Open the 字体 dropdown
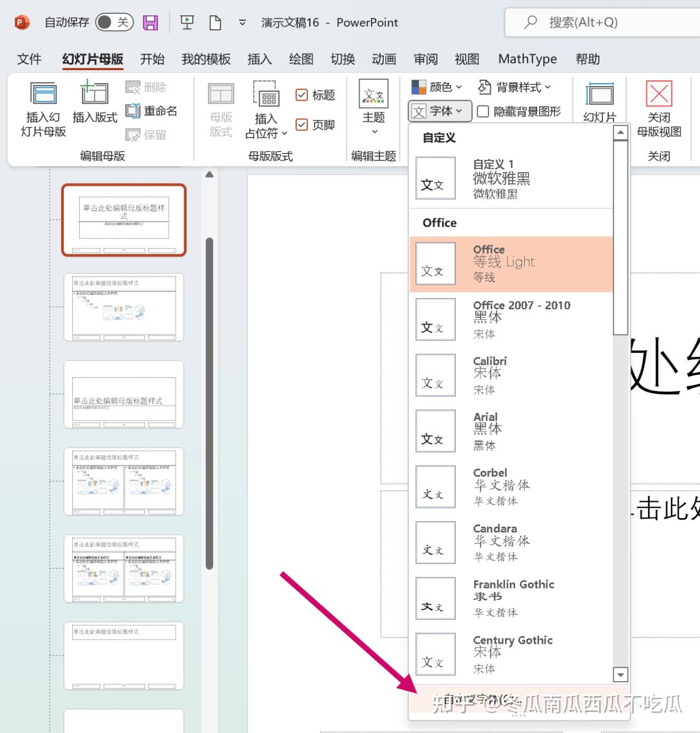Image resolution: width=700 pixels, height=733 pixels. coord(439,111)
